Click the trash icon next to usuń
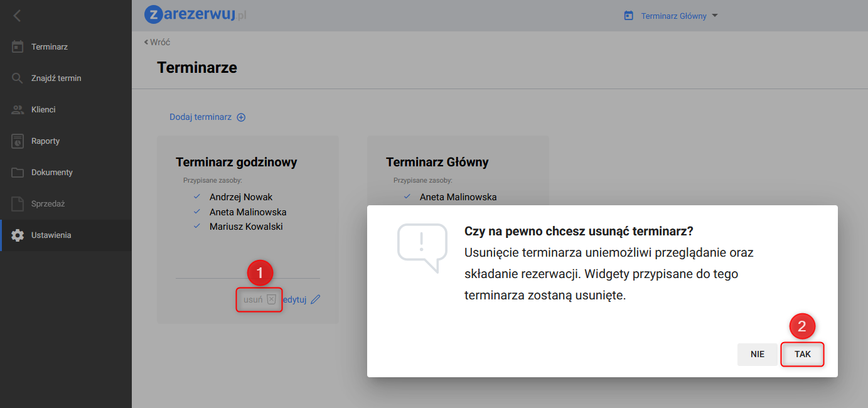Image resolution: width=868 pixels, height=408 pixels. pos(271,299)
